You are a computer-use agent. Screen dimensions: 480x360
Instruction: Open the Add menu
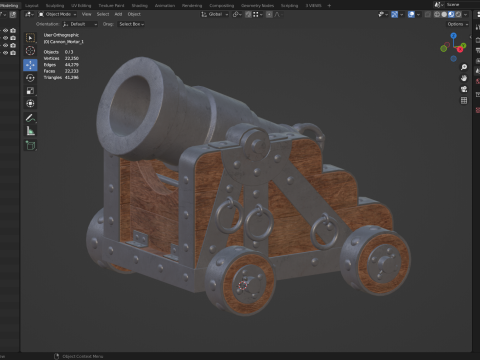click(118, 14)
